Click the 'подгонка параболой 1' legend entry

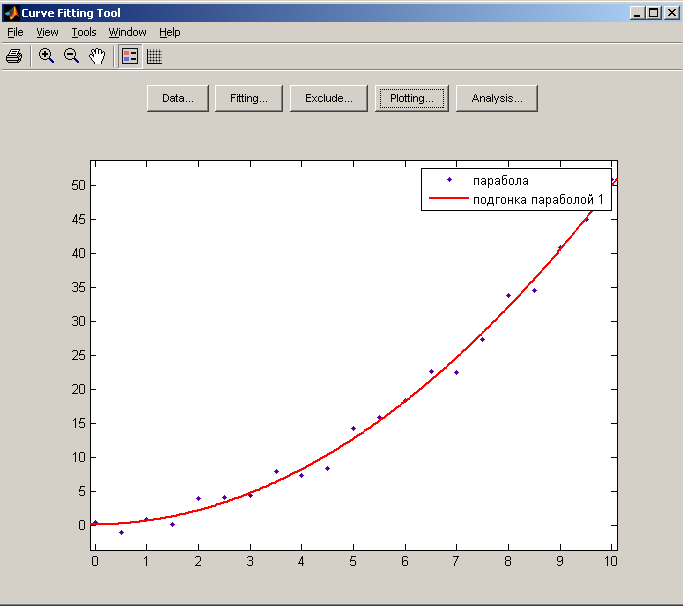coord(538,200)
